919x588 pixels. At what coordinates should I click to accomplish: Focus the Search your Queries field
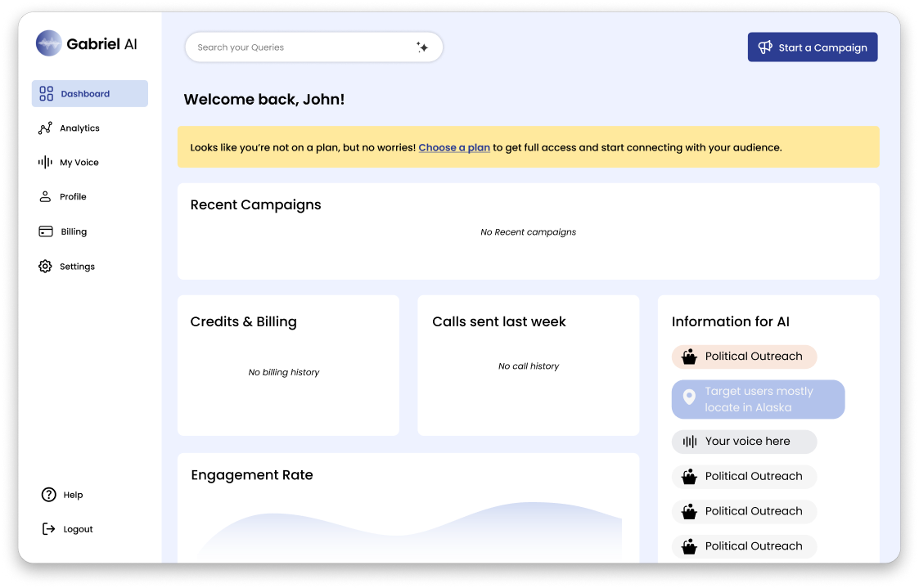click(314, 47)
